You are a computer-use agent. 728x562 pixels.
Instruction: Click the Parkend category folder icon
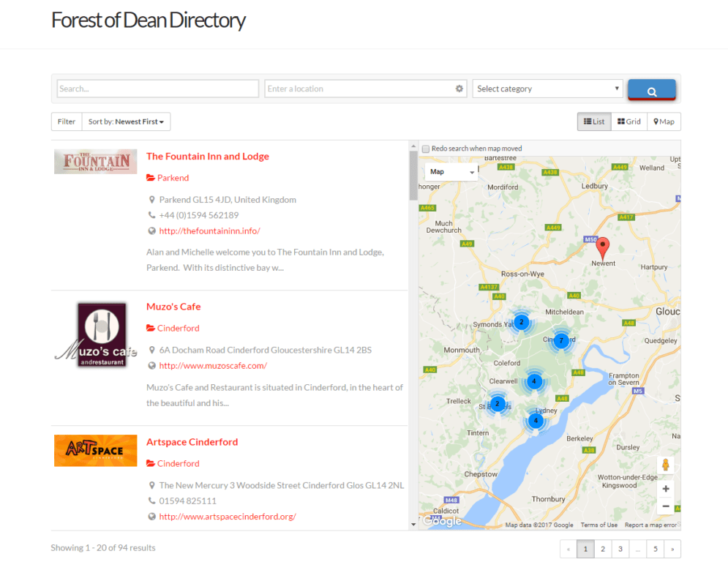click(x=151, y=178)
